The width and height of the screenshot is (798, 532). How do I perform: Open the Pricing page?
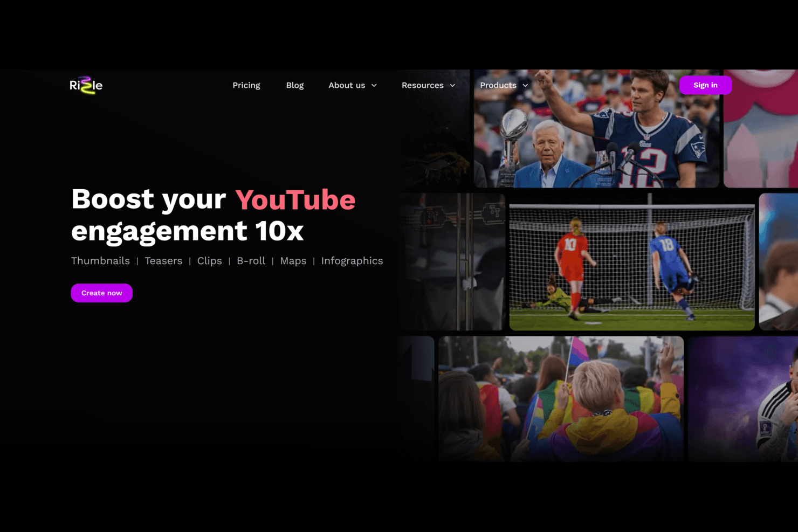246,85
